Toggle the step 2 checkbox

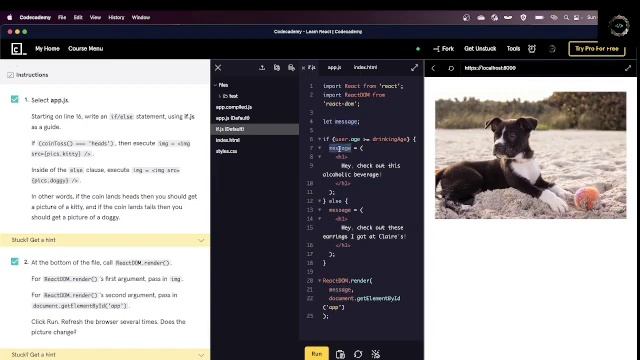pyautogui.click(x=15, y=261)
